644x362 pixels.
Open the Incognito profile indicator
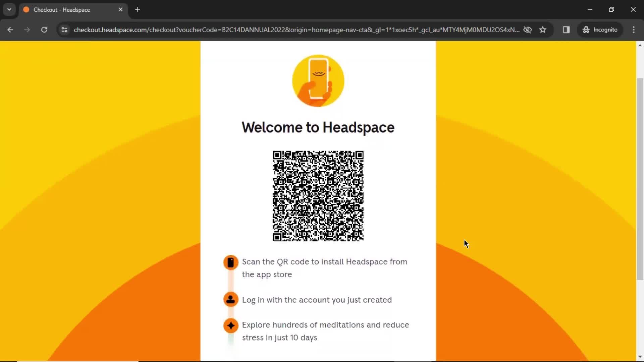click(600, 30)
